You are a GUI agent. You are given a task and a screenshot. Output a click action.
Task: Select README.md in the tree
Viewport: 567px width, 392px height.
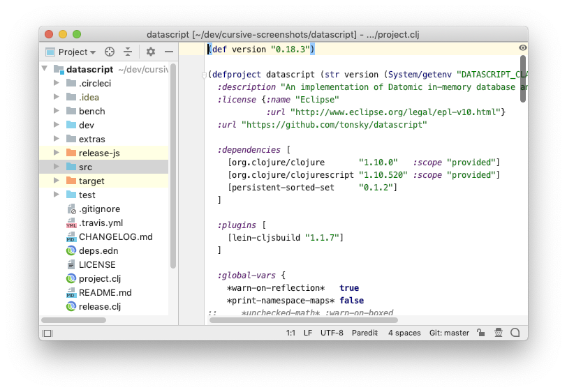pyautogui.click(x=105, y=293)
